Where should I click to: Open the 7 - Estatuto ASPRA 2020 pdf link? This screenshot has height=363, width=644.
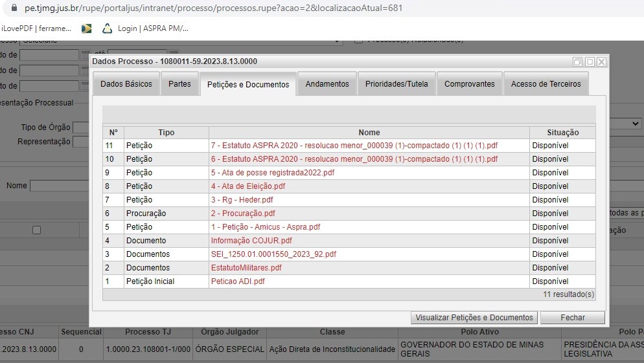[x=354, y=145]
